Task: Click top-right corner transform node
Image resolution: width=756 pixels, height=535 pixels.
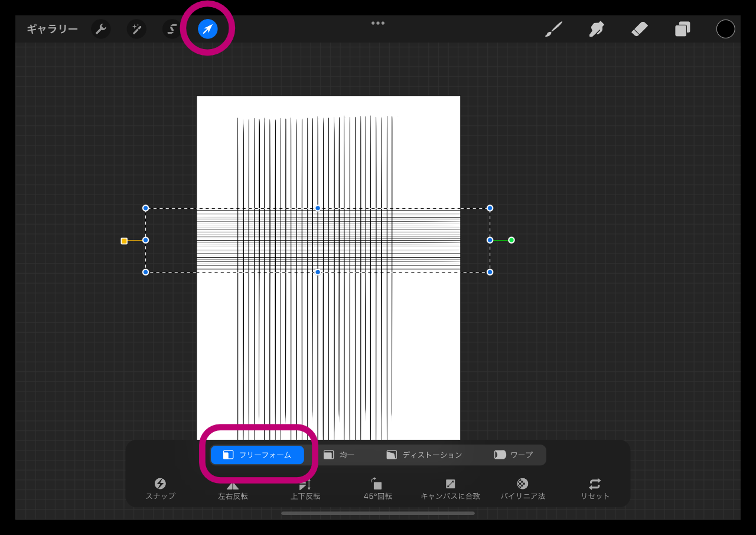Action: [x=490, y=208]
